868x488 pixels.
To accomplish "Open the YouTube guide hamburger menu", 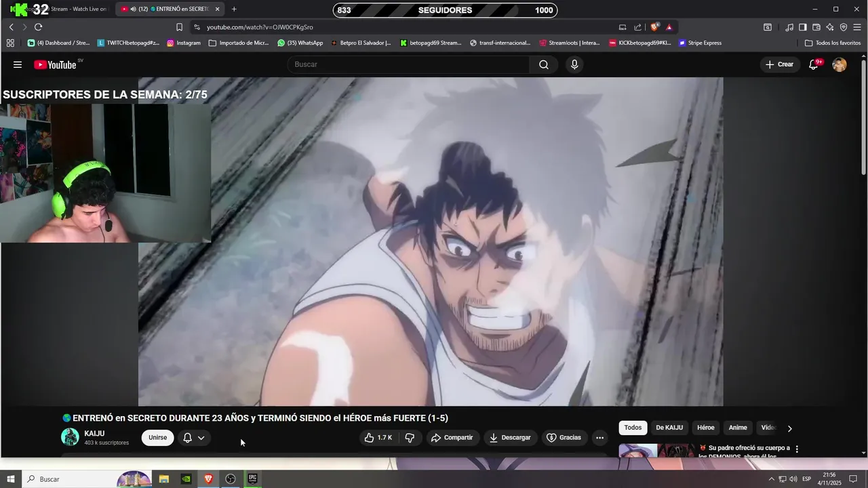I will 18,64.
